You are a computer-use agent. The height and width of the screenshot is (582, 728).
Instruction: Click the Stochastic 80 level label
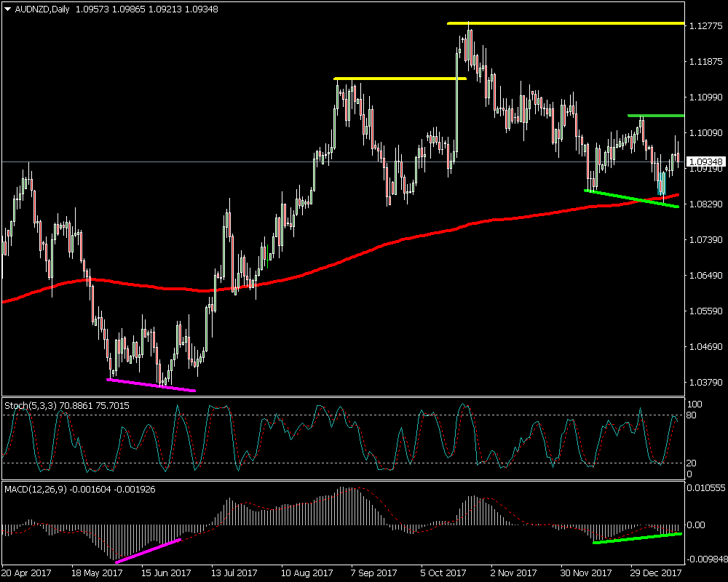click(695, 415)
